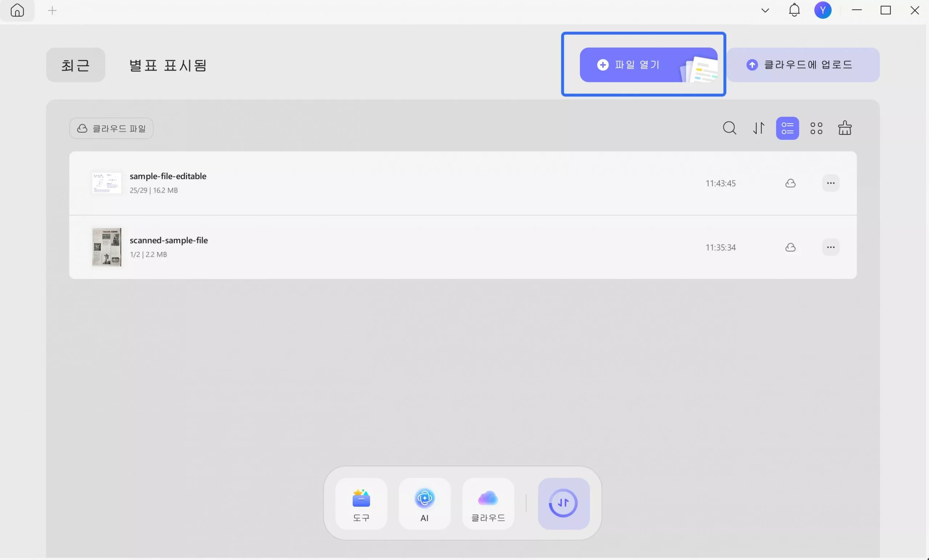
Task: Switch to the 별표 표시됨 tab
Action: [167, 65]
